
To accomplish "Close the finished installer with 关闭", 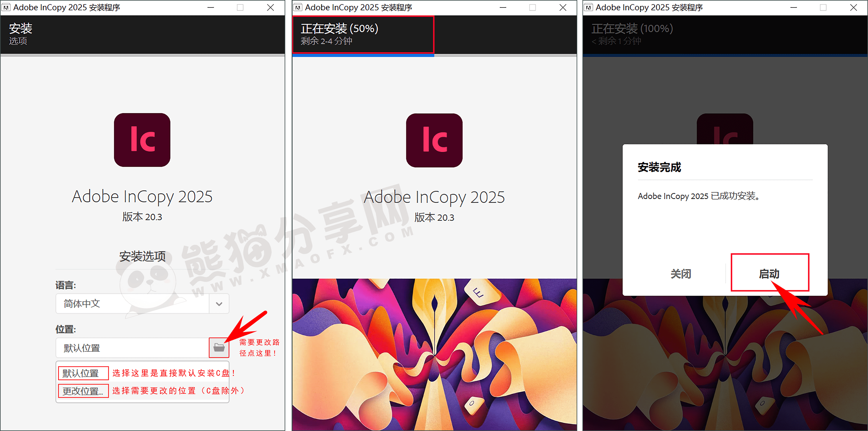I will click(x=681, y=274).
